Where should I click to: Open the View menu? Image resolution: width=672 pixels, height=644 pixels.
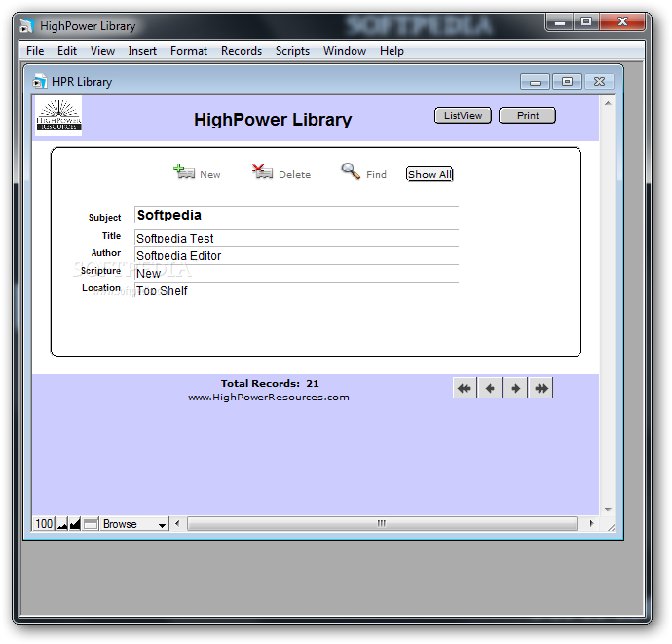click(102, 51)
